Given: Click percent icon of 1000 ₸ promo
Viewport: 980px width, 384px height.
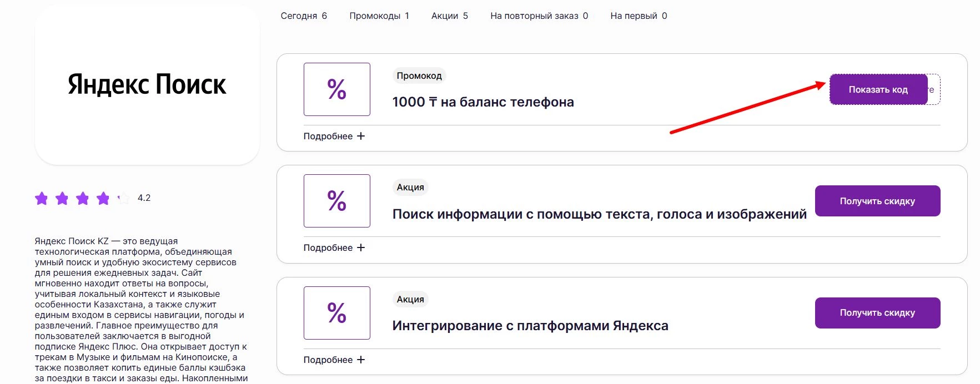Looking at the screenshot, I should pos(337,89).
